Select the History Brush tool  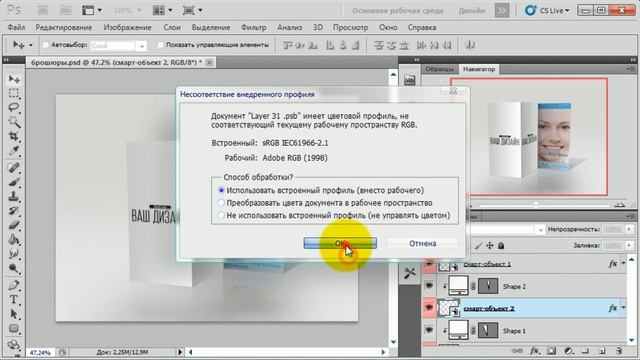(x=13, y=211)
